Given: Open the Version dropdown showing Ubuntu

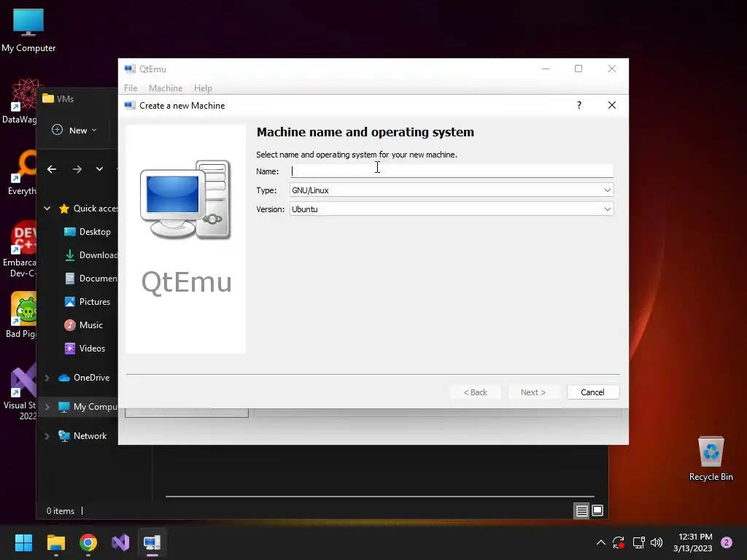Looking at the screenshot, I should (451, 209).
